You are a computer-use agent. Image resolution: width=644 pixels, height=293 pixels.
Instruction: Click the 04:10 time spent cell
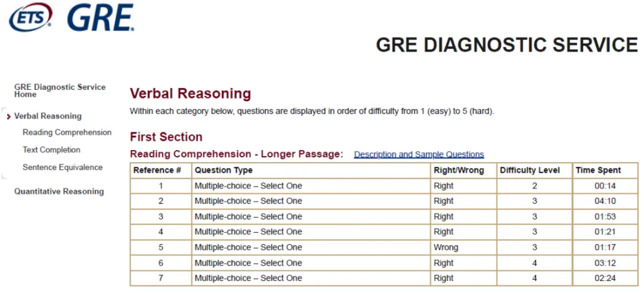605,201
